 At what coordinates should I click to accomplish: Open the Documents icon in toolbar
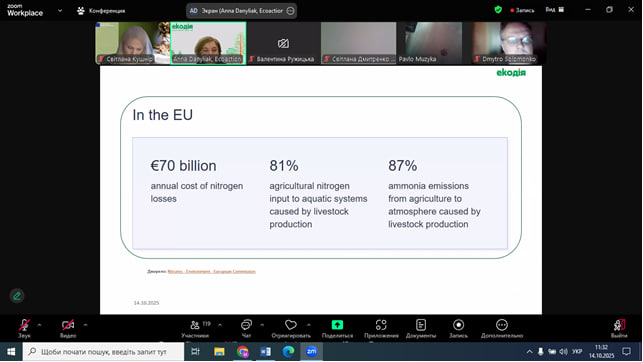pyautogui.click(x=421, y=325)
